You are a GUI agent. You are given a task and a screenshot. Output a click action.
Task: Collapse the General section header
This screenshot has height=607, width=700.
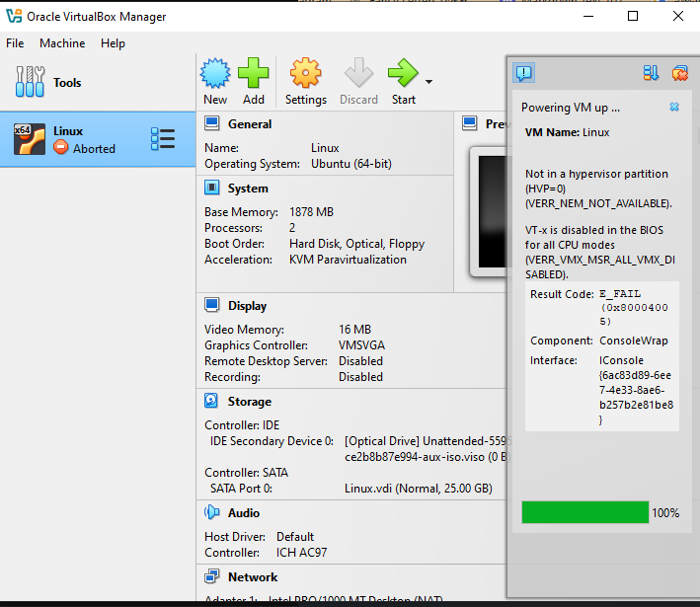click(249, 124)
